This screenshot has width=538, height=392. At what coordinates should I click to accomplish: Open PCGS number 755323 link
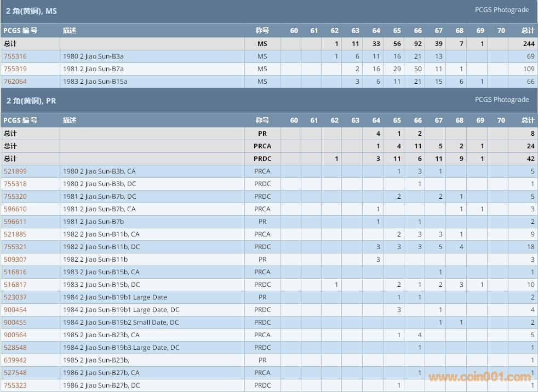click(x=15, y=385)
